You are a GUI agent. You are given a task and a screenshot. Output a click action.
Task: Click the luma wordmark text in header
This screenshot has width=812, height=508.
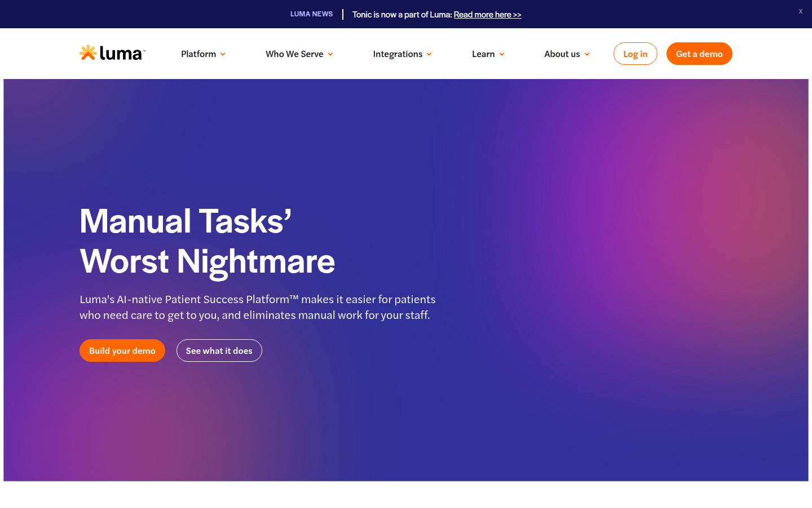[x=121, y=54]
